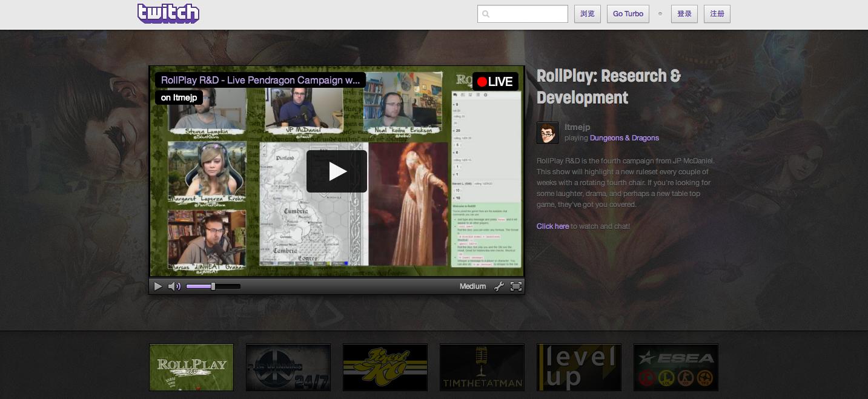Open the RollPlay R&D stream title link
The image size is (868, 399).
tap(260, 80)
